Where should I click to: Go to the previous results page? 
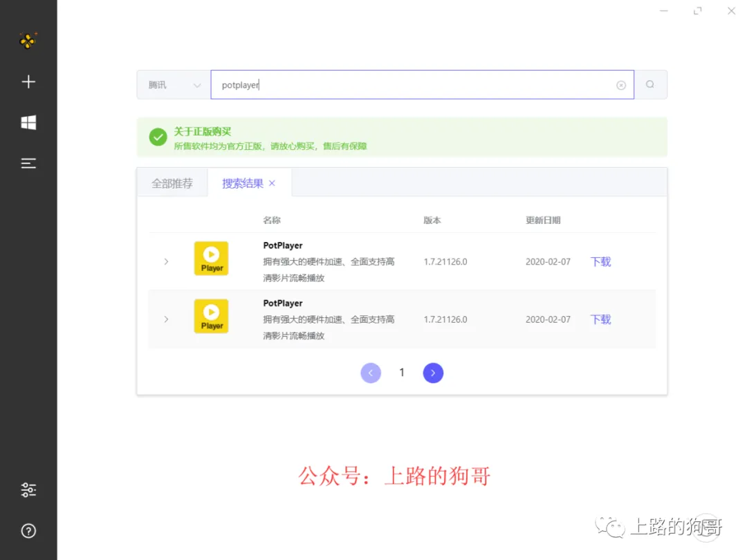[x=371, y=373]
